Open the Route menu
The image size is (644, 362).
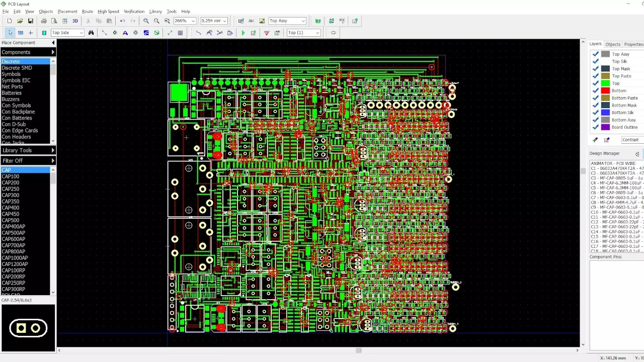87,11
